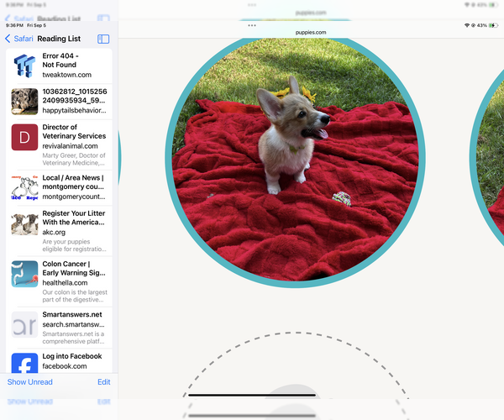Tap the puppies.com address bar

311,32
